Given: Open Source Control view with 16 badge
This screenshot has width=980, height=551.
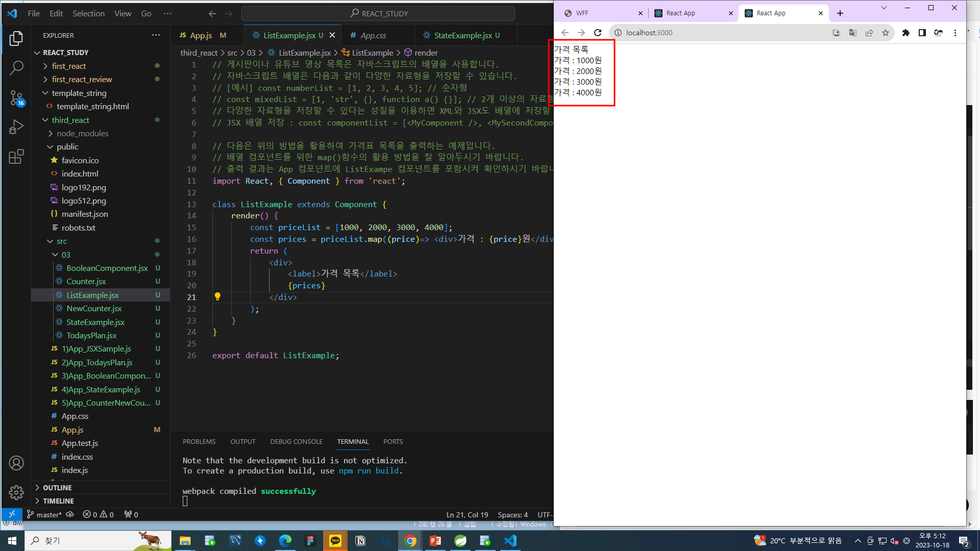Looking at the screenshot, I should [16, 97].
